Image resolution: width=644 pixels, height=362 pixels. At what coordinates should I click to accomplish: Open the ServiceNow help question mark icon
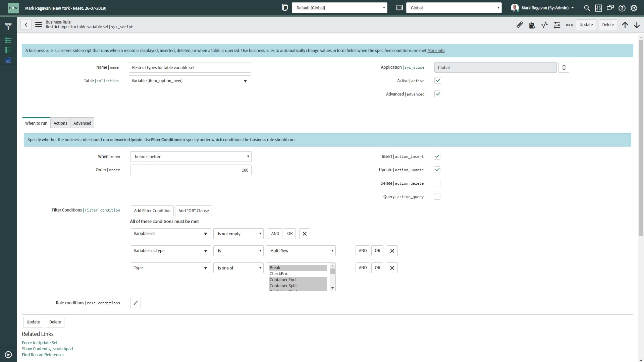pos(623,8)
